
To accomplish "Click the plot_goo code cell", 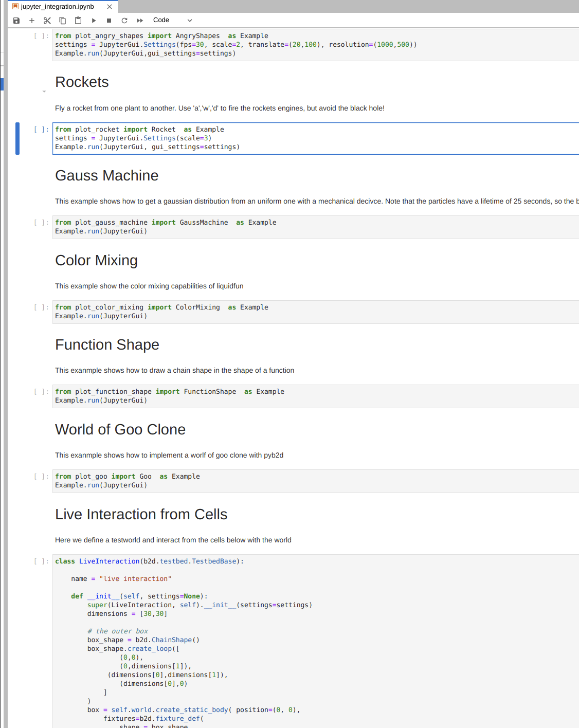I will click(316, 481).
